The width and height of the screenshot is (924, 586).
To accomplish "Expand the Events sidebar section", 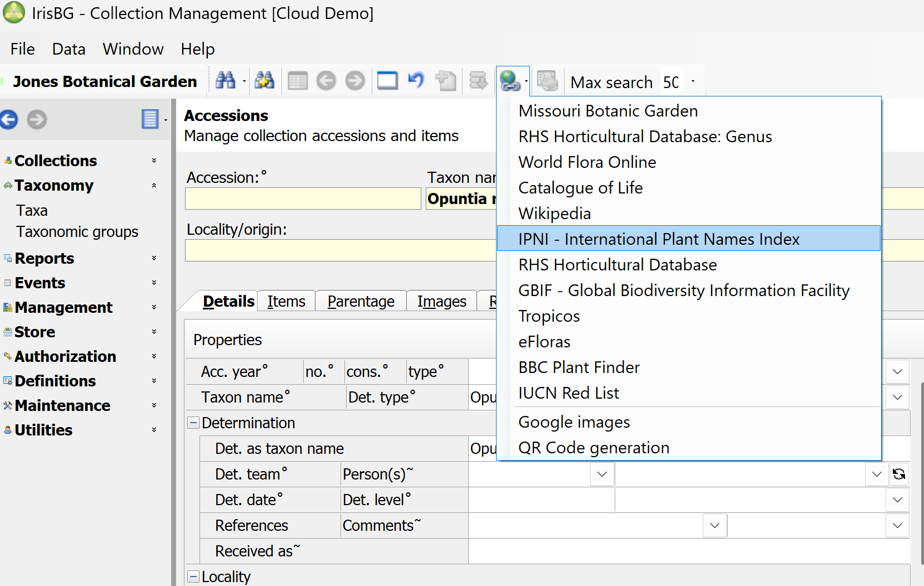I will pos(154,283).
